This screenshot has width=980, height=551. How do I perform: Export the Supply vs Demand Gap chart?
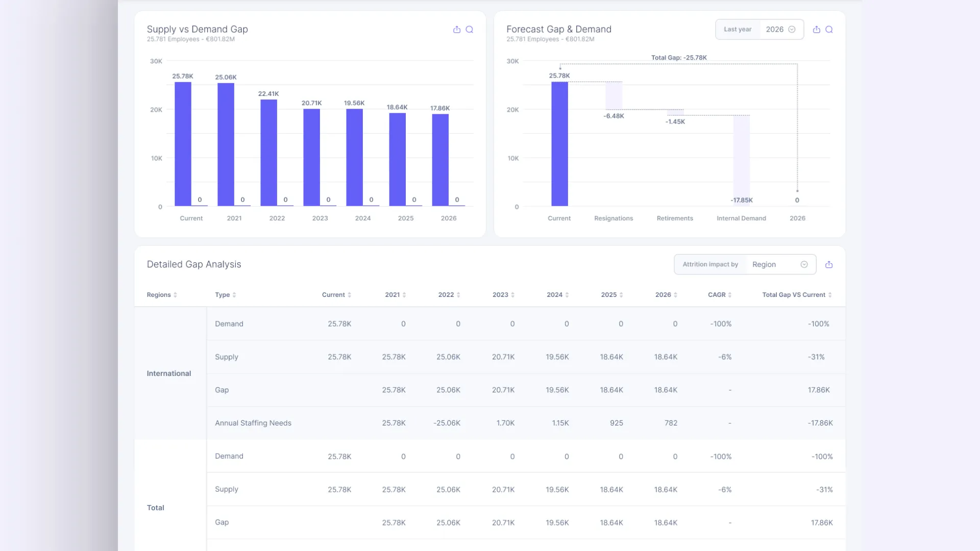457,30
